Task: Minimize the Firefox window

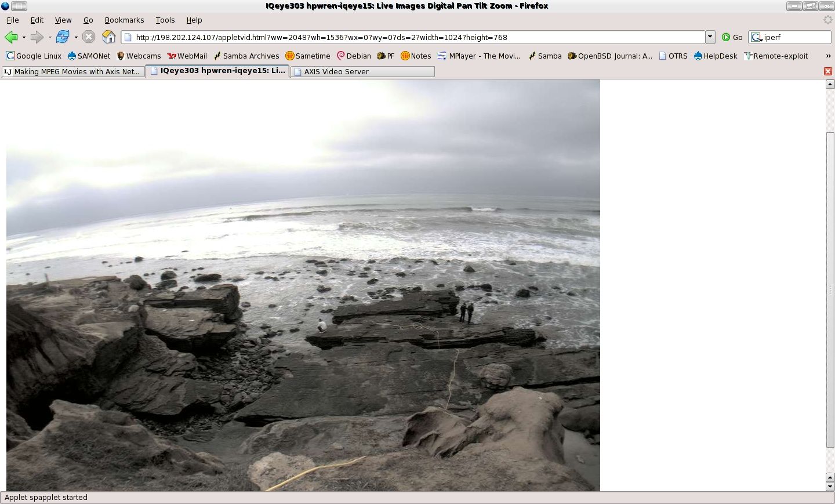Action: coord(794,6)
